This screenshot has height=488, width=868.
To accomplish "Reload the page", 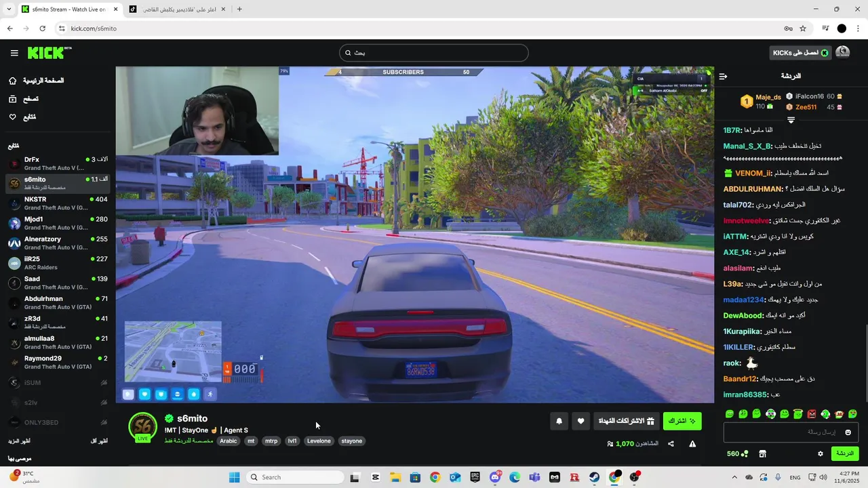I will 42,28.
